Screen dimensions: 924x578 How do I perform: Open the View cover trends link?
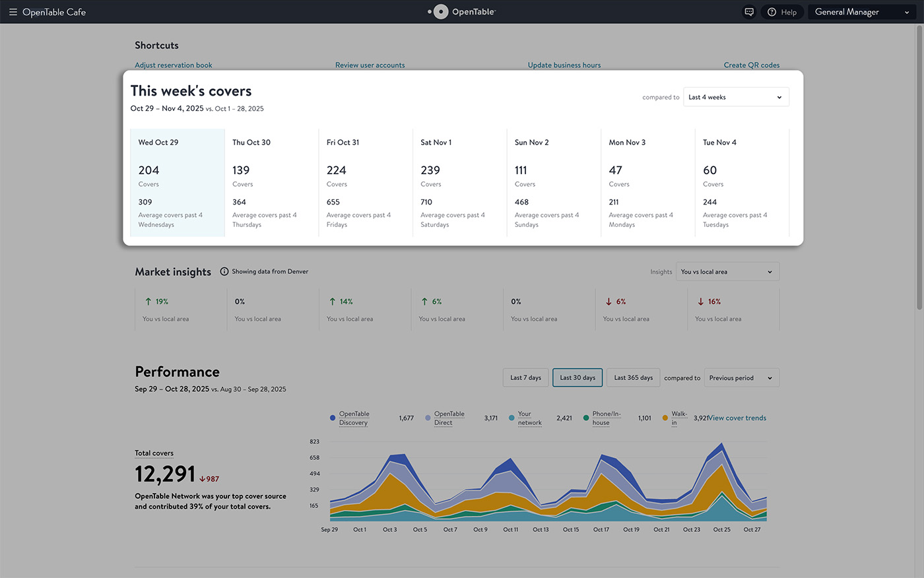click(737, 418)
